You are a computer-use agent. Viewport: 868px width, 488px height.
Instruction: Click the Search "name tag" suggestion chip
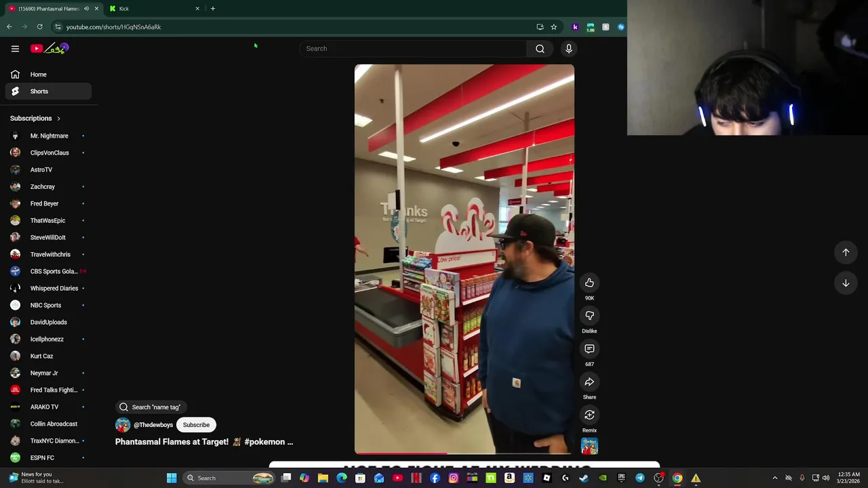[x=150, y=407]
